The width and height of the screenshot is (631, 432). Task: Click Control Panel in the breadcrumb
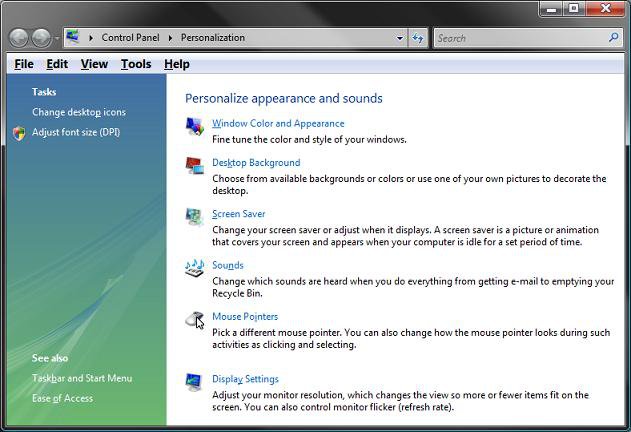pyautogui.click(x=130, y=38)
